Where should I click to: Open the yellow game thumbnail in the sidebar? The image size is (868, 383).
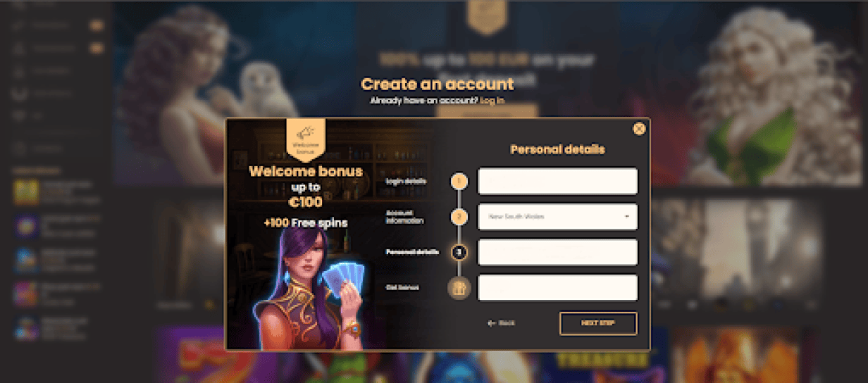26,193
